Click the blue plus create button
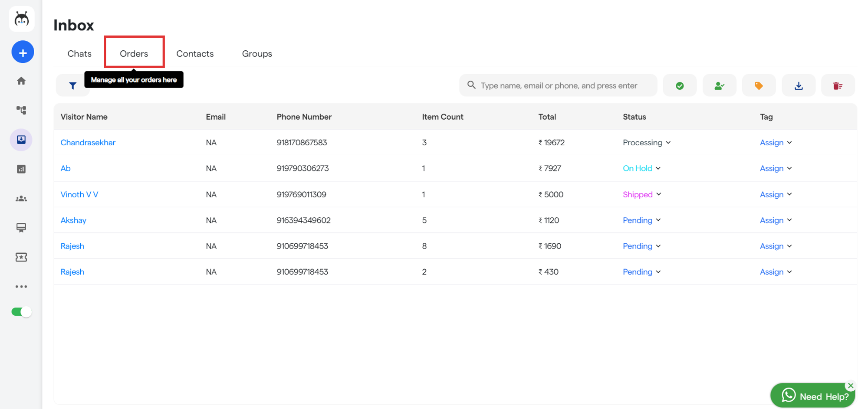 (x=23, y=52)
